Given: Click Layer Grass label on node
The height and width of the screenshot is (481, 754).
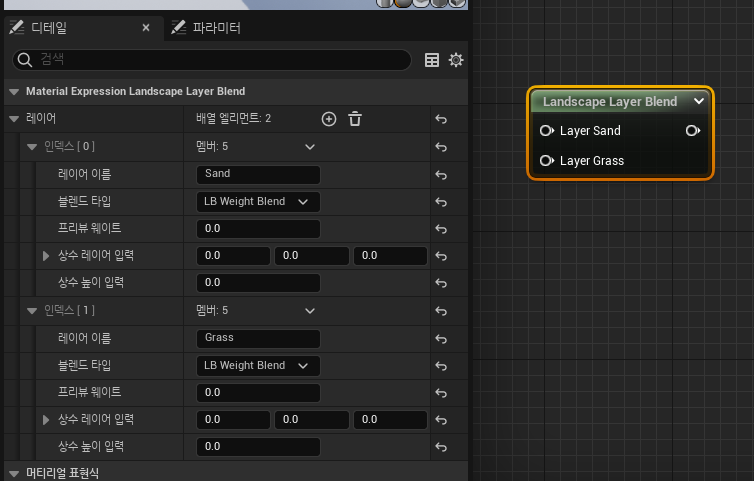Looking at the screenshot, I should (592, 161).
